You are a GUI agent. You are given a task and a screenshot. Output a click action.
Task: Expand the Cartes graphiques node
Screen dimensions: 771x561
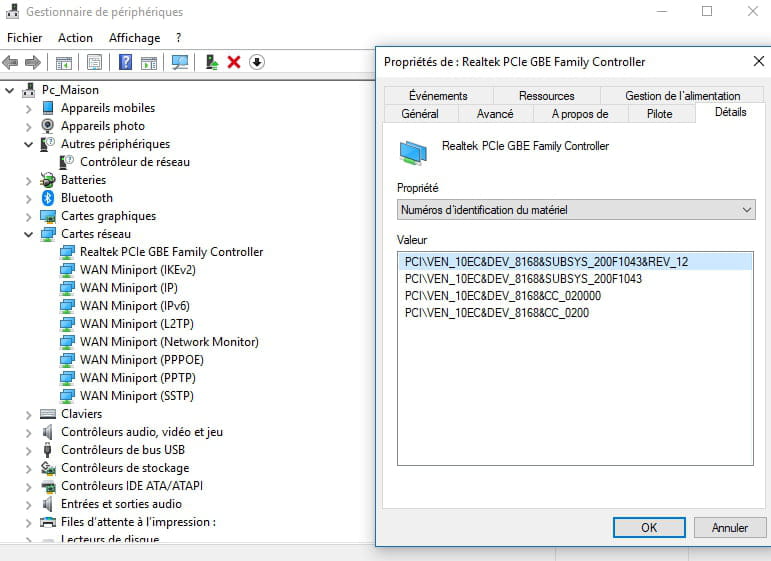tap(29, 217)
